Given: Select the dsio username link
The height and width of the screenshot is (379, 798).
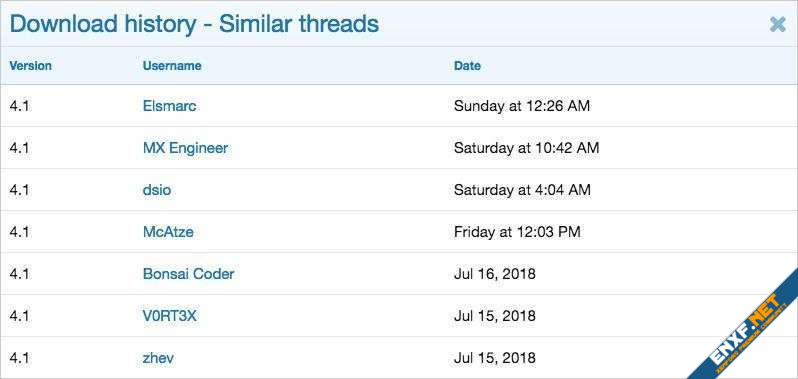Looking at the screenshot, I should tap(157, 190).
